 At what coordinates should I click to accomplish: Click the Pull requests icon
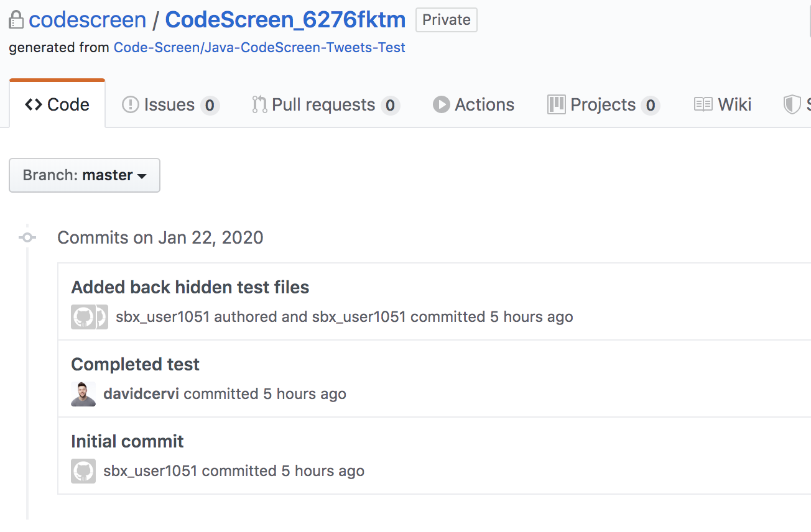pos(259,104)
